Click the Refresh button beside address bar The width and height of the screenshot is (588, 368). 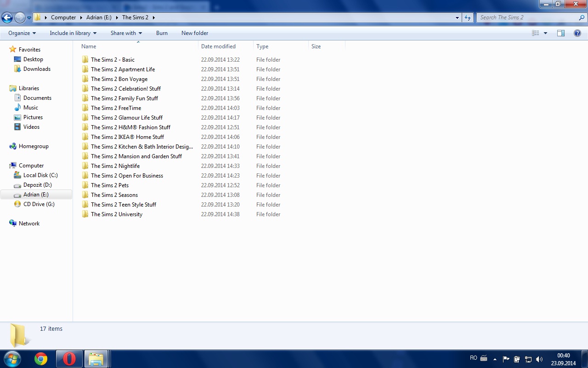point(468,17)
